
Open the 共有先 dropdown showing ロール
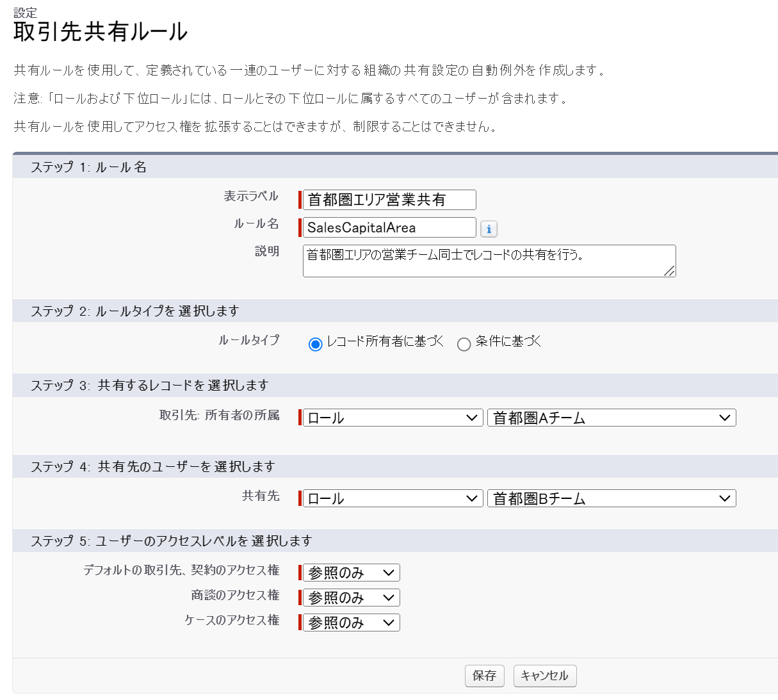click(x=392, y=498)
